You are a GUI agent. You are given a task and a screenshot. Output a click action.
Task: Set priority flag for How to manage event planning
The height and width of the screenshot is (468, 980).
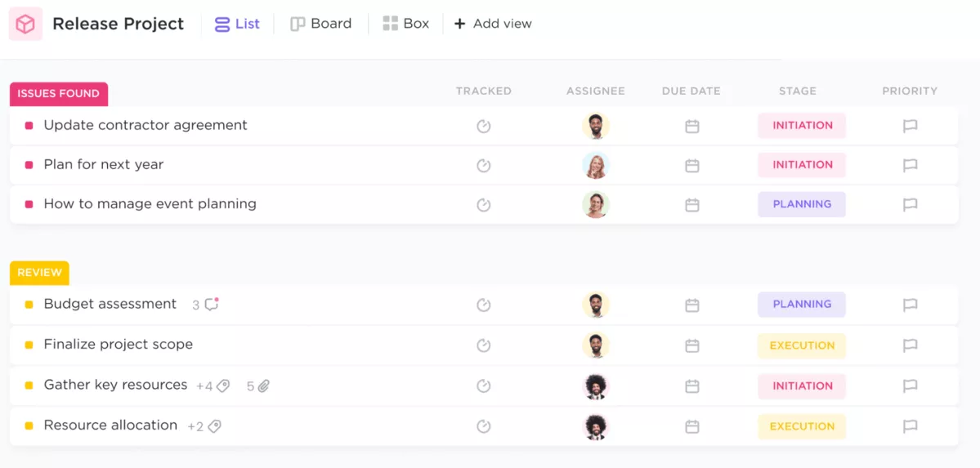pos(910,205)
